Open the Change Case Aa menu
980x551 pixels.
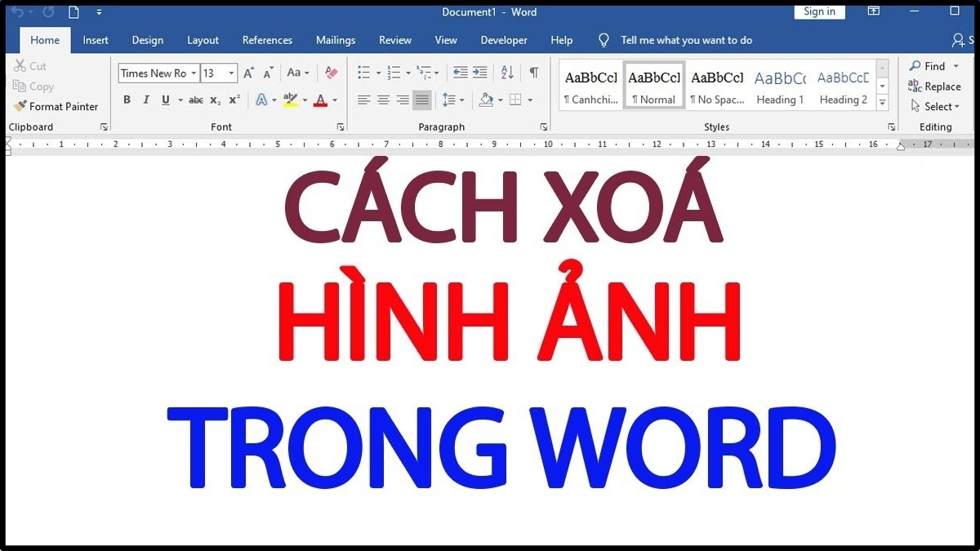click(298, 73)
